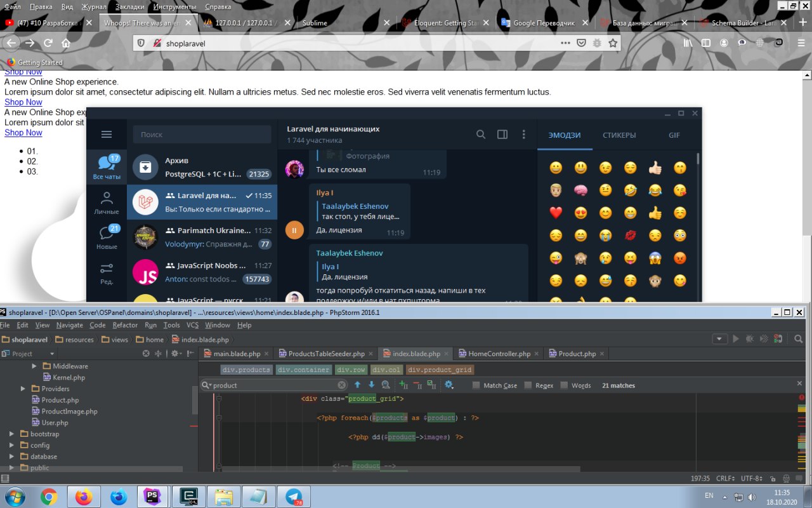
Task: Open search history dropdown in find field
Action: click(x=207, y=385)
